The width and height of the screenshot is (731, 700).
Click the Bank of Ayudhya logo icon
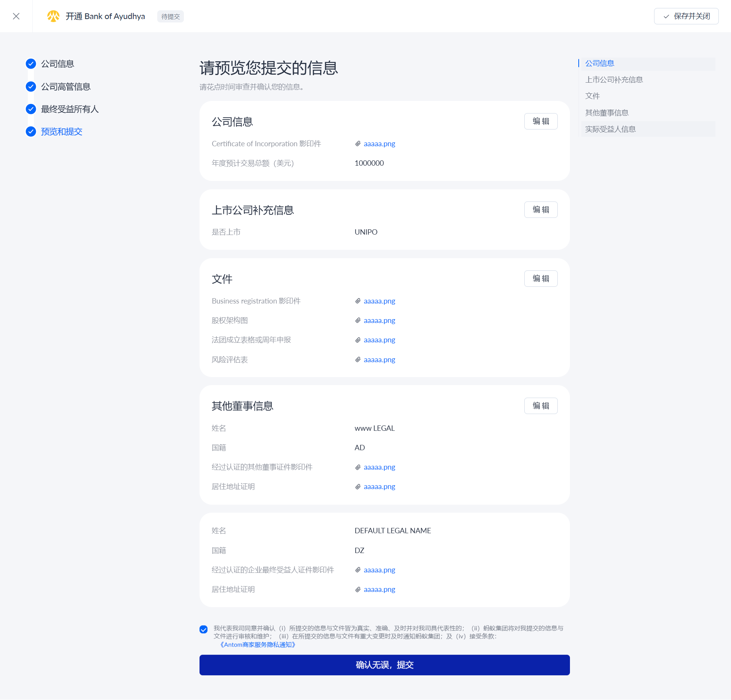pos(53,16)
